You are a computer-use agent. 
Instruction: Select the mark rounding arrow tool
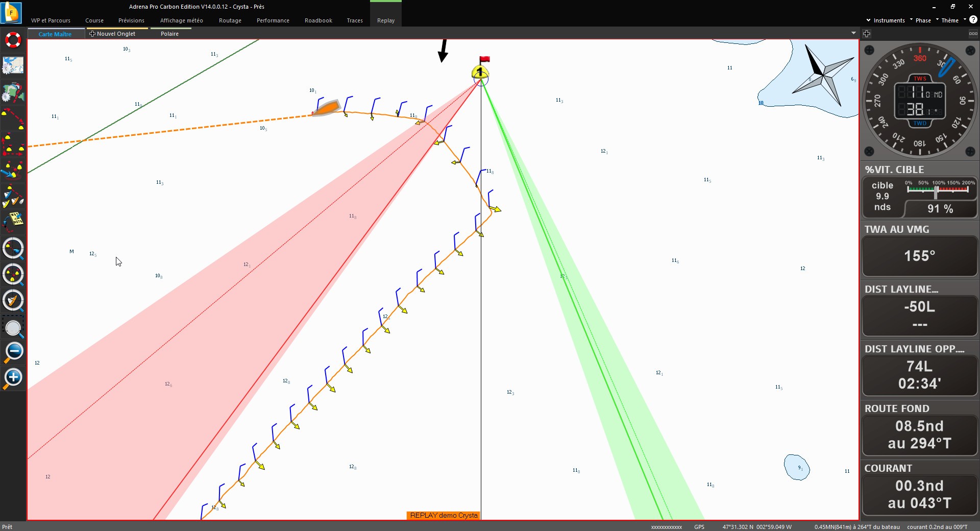(13, 171)
